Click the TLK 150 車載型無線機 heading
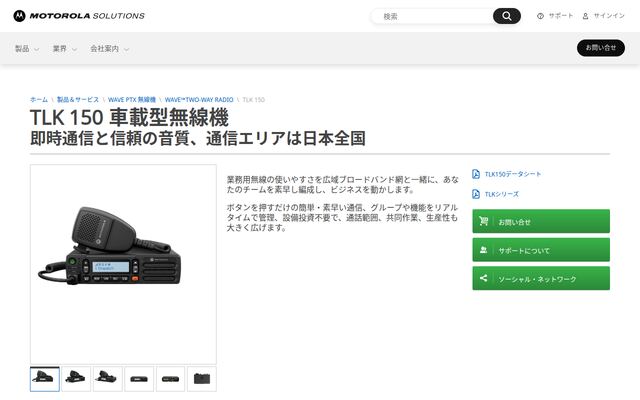Viewport: 640px width, 400px height. (129, 118)
